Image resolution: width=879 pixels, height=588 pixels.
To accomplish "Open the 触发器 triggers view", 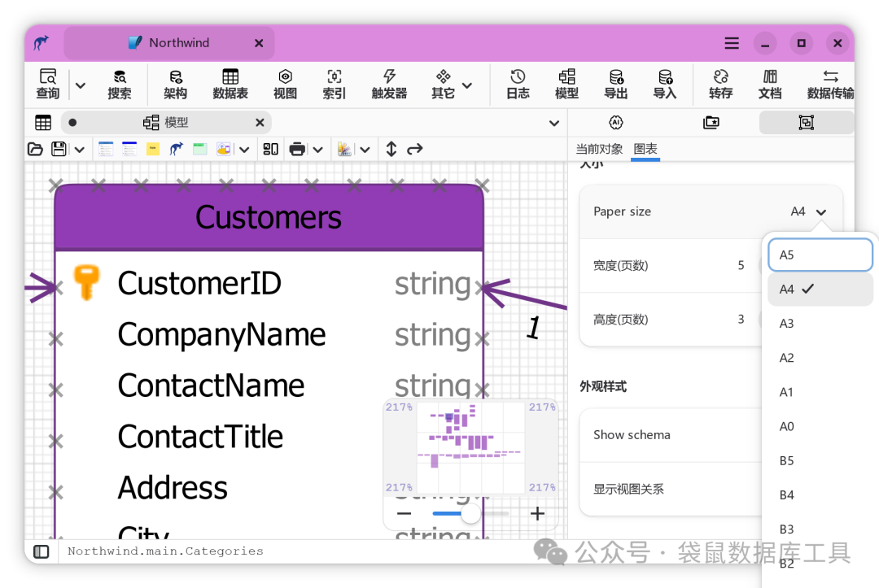I will [x=389, y=84].
